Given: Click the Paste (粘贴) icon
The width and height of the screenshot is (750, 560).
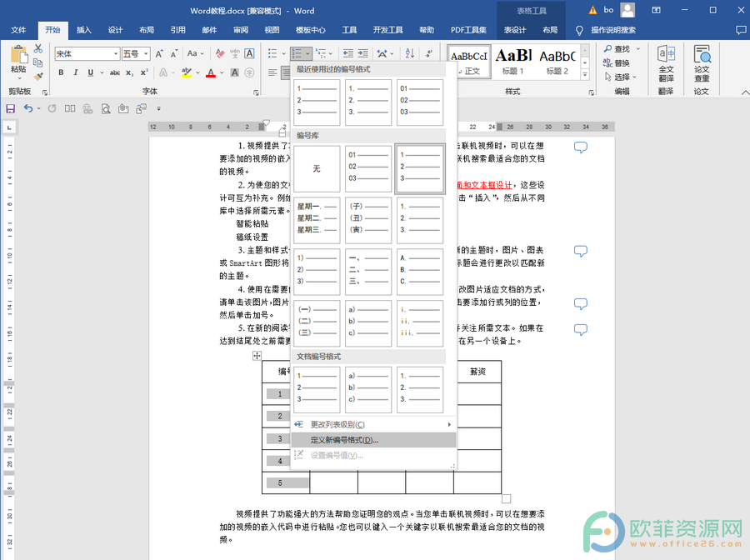Looking at the screenshot, I should tap(19, 54).
